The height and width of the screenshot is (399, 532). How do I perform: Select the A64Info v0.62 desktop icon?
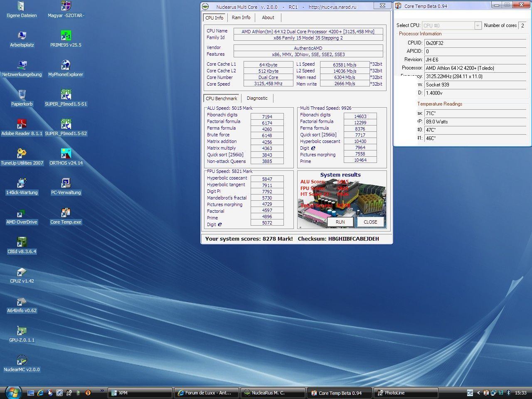(x=22, y=305)
